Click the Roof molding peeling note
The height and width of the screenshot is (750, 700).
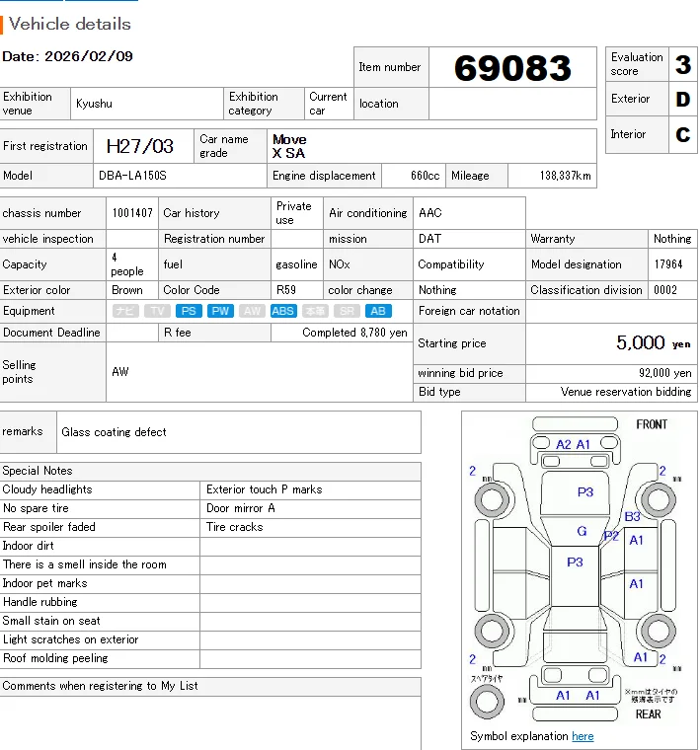(x=55, y=658)
